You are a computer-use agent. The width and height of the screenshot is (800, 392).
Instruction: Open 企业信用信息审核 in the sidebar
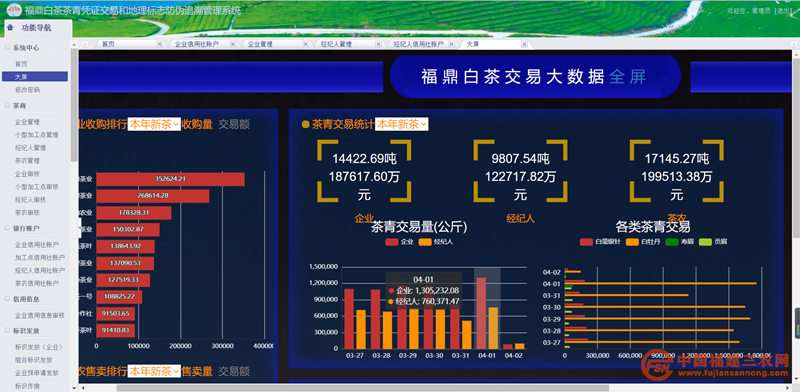(40, 315)
